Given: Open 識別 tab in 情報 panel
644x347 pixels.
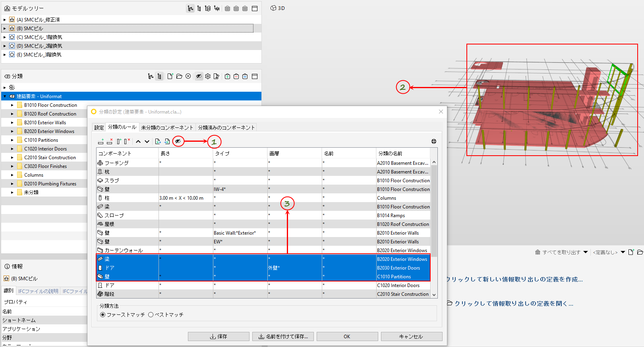Looking at the screenshot, I should (x=9, y=291).
